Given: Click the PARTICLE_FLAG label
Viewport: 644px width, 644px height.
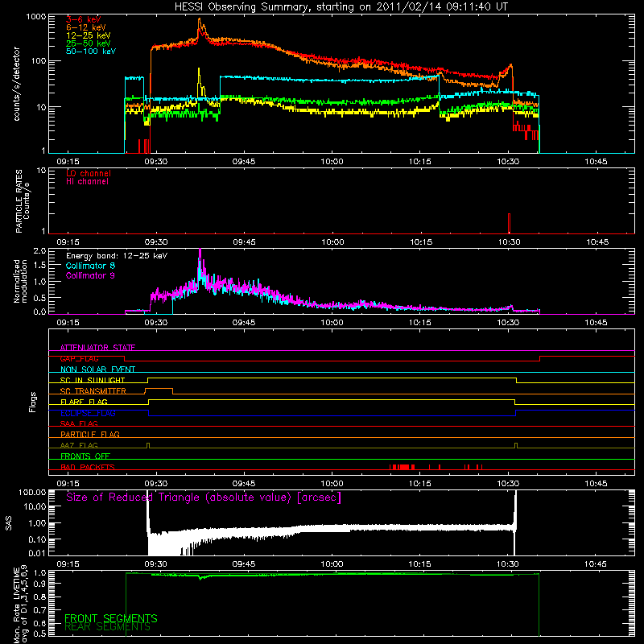Looking at the screenshot, I should (90, 434).
